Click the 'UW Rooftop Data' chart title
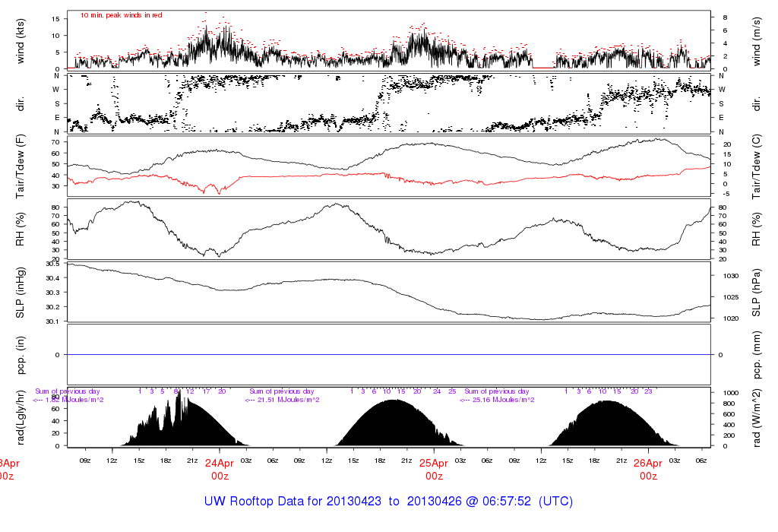Image resolution: width=778 pixels, height=532 pixels. pos(388,502)
